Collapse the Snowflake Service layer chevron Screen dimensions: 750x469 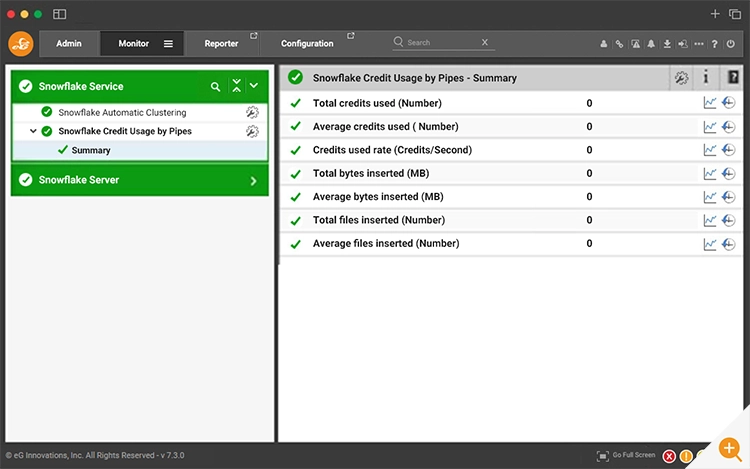pyautogui.click(x=254, y=86)
